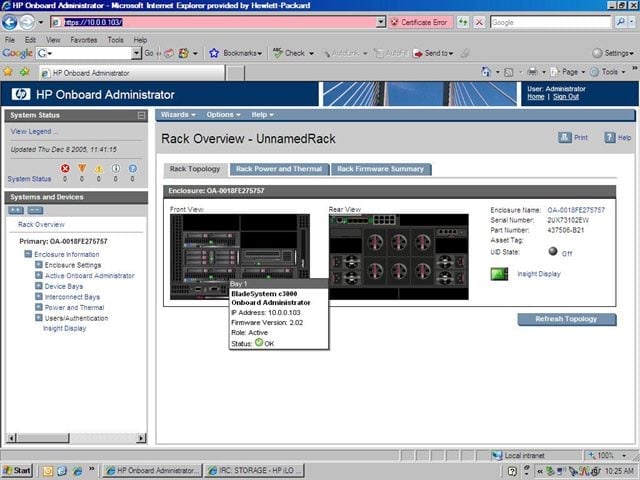The height and width of the screenshot is (480, 640).
Task: Click the Favorites Center star icon
Action: tap(8, 72)
